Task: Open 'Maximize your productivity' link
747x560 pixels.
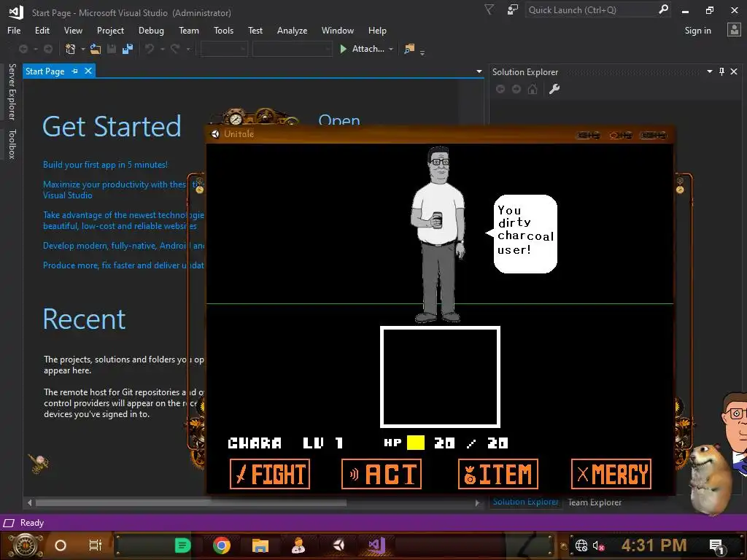Action: pos(123,190)
